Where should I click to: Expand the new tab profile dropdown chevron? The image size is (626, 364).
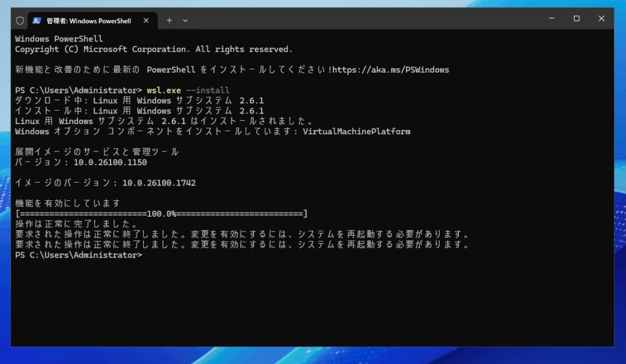pos(185,20)
